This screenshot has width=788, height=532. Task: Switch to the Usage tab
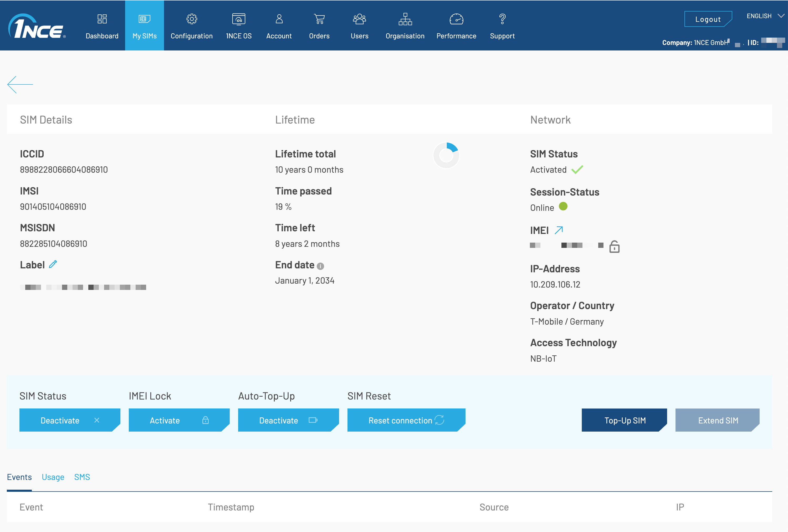point(53,477)
